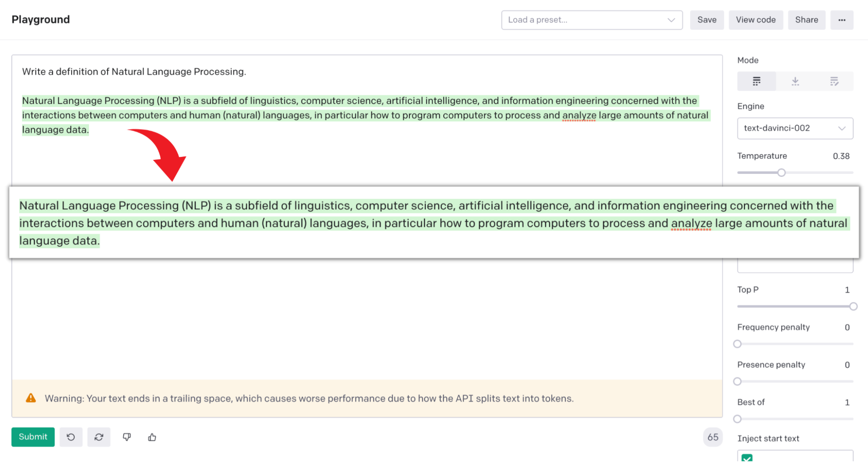Click the thumbs down icon
Screen dimensions: 868x464
[x=127, y=437]
